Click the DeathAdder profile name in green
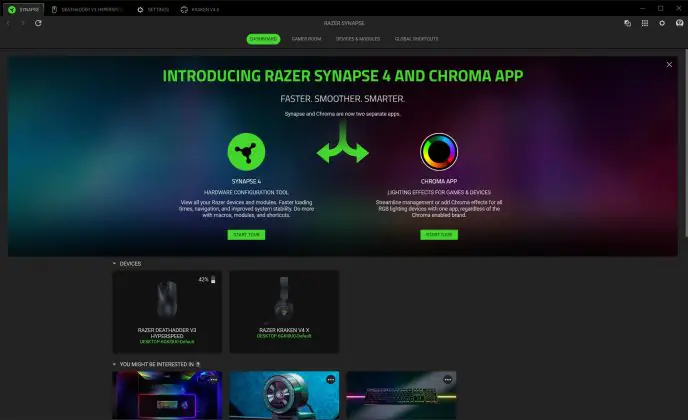 (167, 342)
